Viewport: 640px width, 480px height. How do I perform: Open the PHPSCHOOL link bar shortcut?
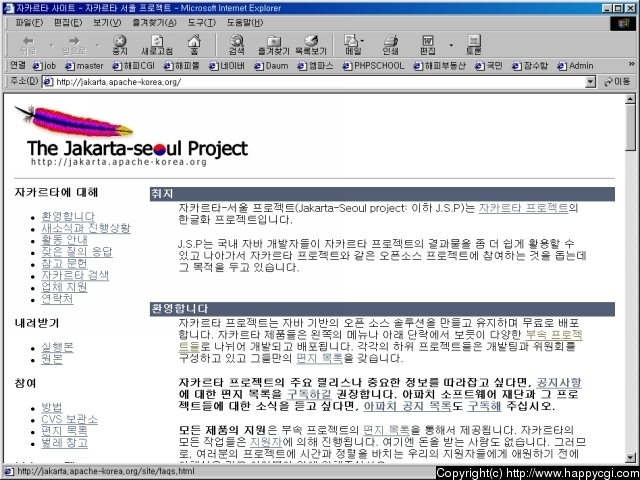coord(373,66)
